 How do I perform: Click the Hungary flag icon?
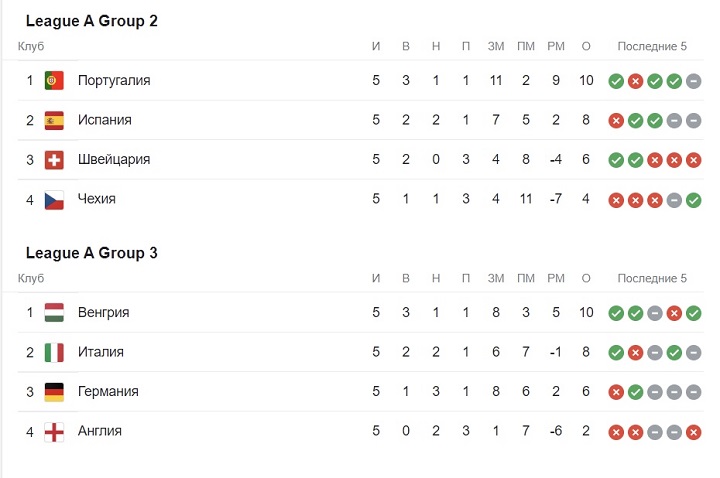pos(54,313)
